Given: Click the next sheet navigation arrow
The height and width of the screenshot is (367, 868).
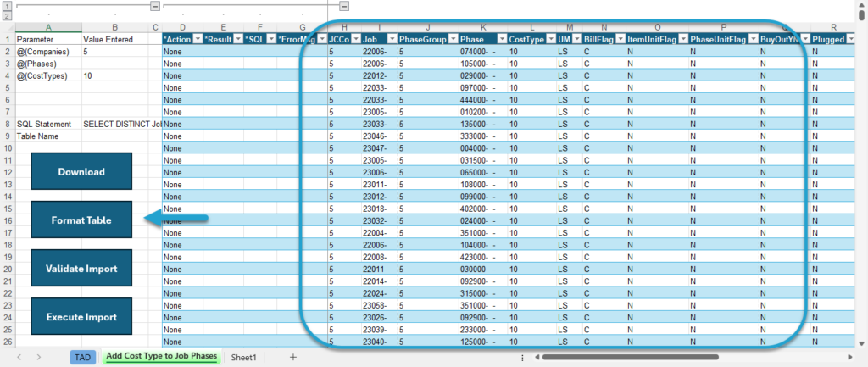Looking at the screenshot, I should click(39, 357).
